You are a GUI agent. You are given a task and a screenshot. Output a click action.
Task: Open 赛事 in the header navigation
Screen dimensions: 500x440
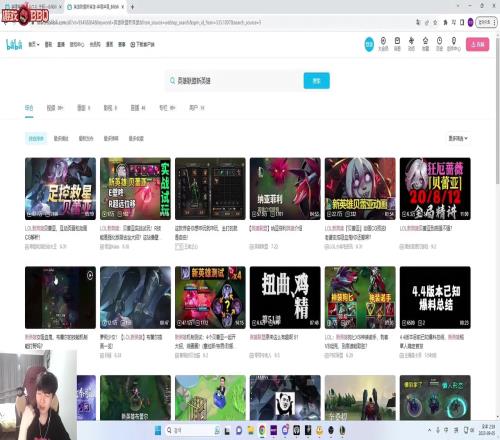tap(122, 44)
